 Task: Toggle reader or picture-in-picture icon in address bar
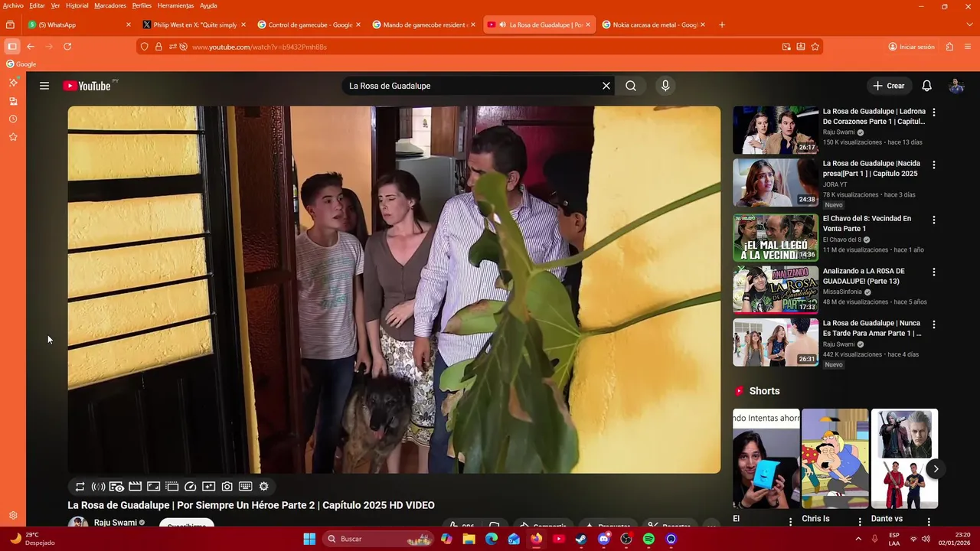pyautogui.click(x=786, y=47)
